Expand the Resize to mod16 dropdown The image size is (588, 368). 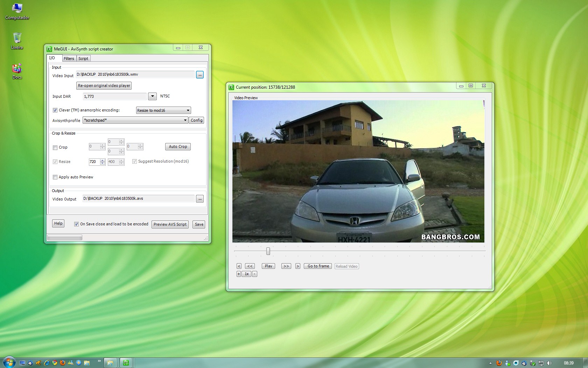tap(188, 110)
